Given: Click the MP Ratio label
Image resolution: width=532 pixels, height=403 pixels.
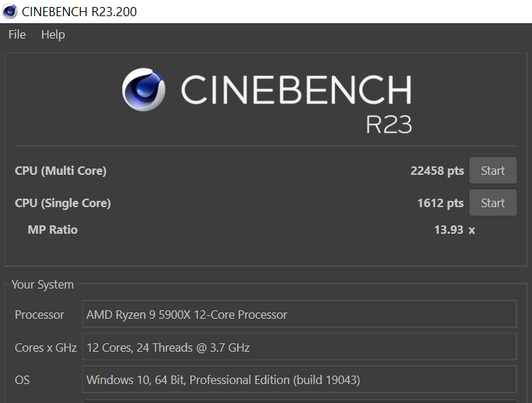Looking at the screenshot, I should tap(53, 230).
